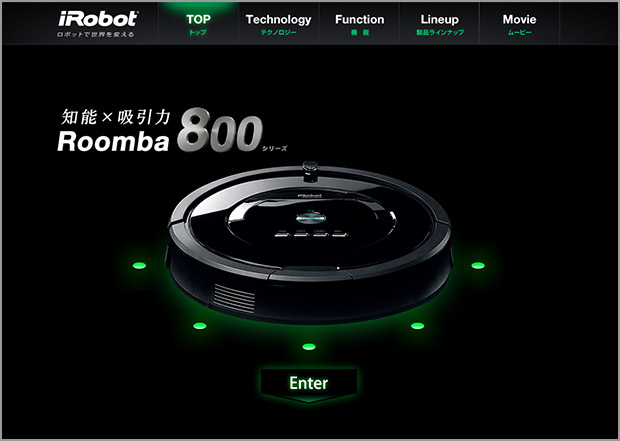Open the TOP navigation tab

[198, 24]
